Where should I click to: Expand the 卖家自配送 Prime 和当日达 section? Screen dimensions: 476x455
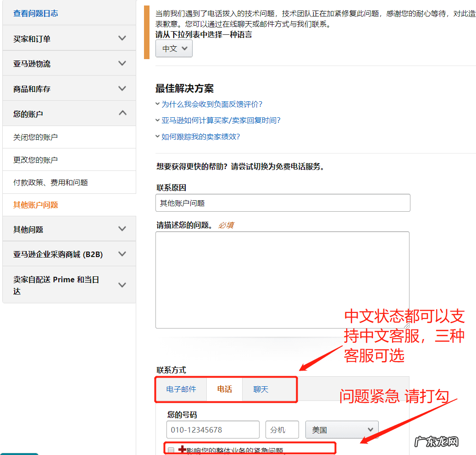pyautogui.click(x=69, y=284)
